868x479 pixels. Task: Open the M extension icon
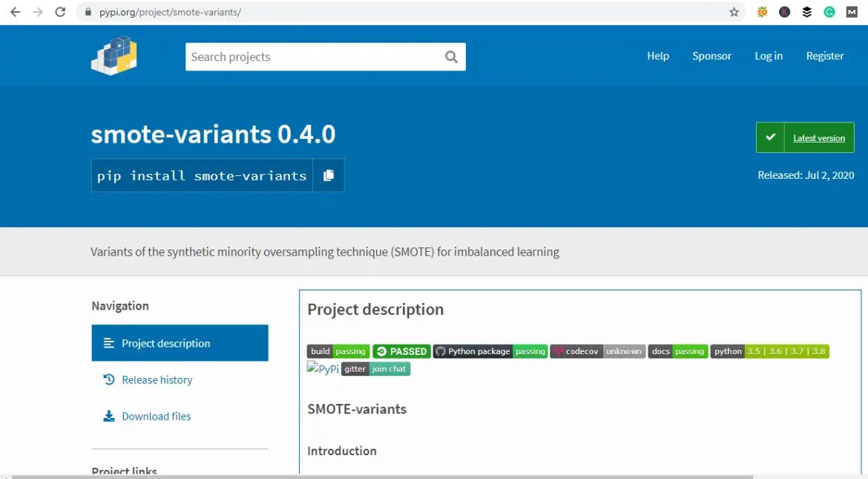852,12
